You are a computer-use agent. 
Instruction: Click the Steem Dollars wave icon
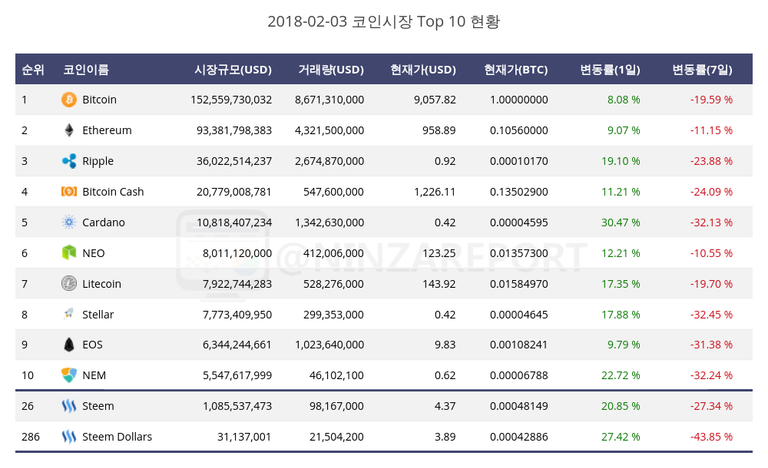[69, 437]
